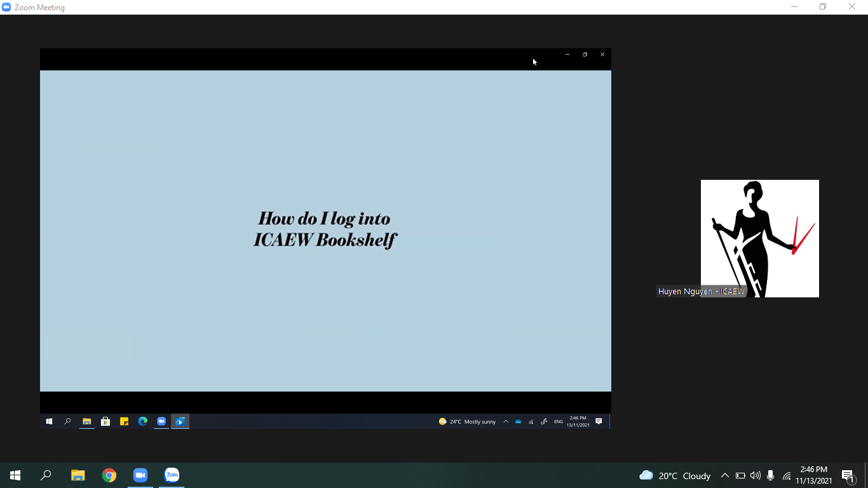Open the Windows Start menu on the main taskbar
This screenshot has width=868, height=488.
coord(15,475)
